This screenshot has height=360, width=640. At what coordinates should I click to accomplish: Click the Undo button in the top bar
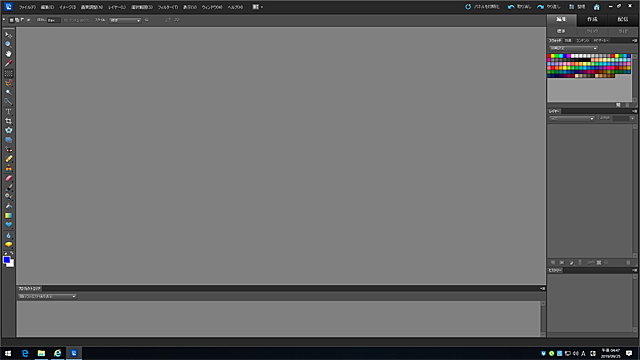coord(519,7)
